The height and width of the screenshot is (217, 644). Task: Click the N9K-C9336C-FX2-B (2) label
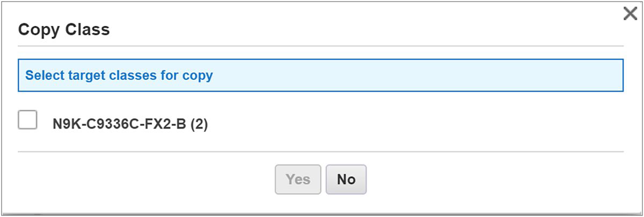click(x=130, y=124)
